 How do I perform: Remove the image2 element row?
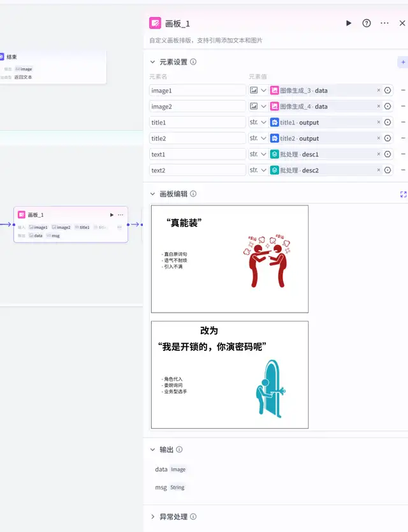403,106
